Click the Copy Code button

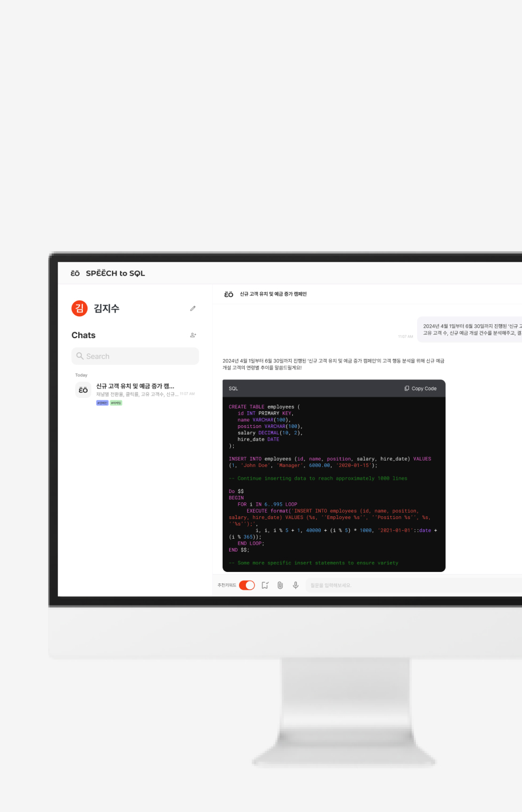point(420,389)
